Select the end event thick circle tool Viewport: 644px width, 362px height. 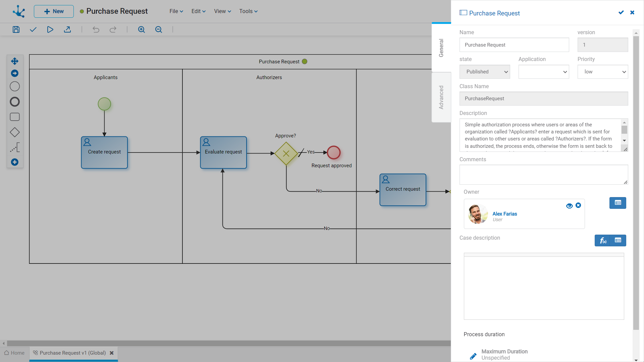pos(15,102)
